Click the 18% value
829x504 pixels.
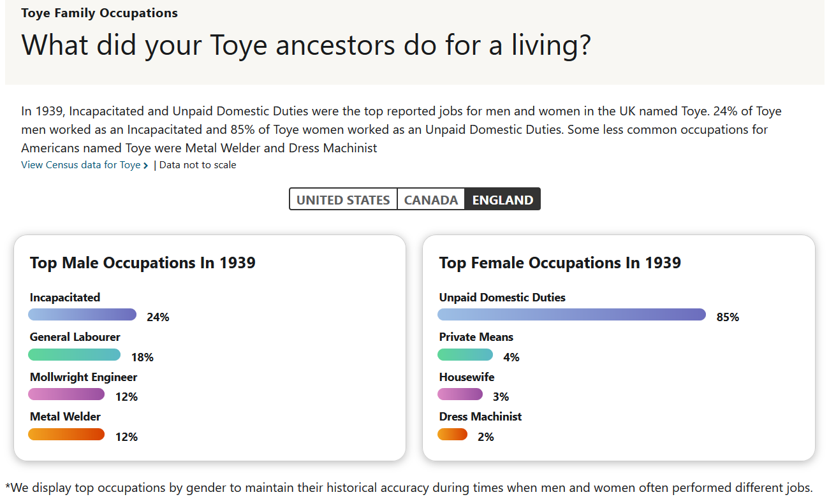[142, 357]
